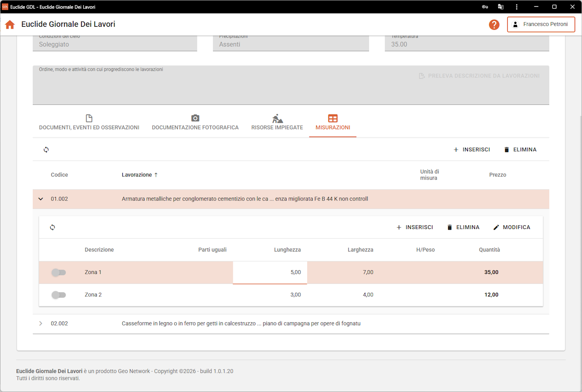Click the Lunghezza field showing 5,00

pyautogui.click(x=270, y=272)
